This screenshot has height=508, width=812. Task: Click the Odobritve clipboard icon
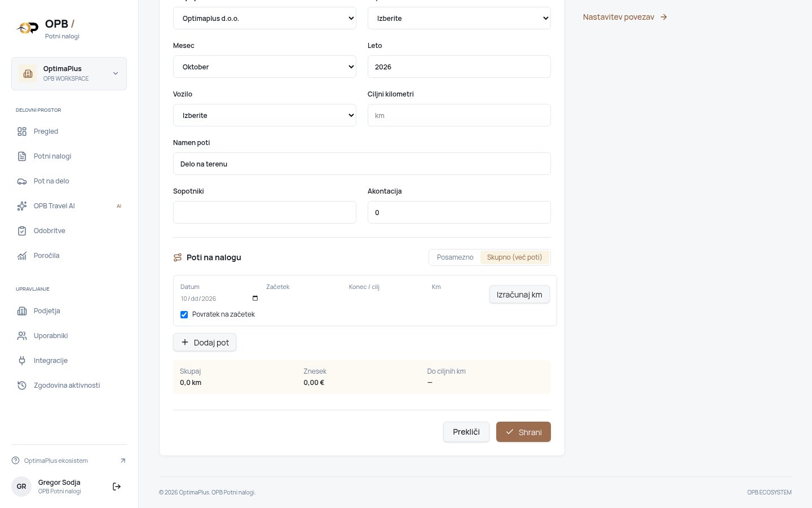(22, 231)
